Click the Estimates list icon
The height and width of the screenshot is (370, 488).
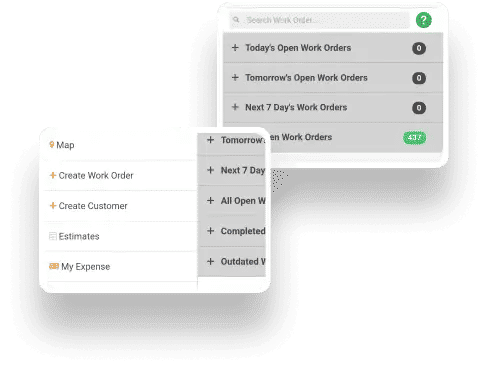click(x=53, y=236)
